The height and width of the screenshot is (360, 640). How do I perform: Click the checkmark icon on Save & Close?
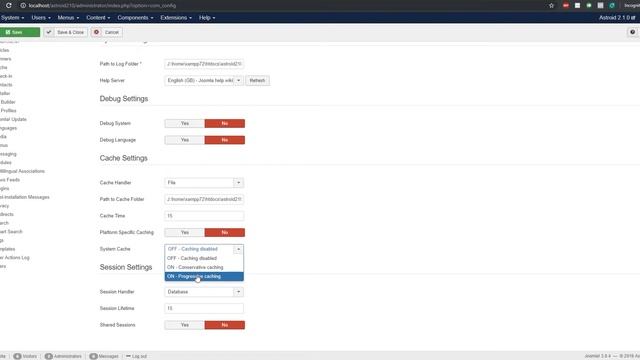[49, 32]
